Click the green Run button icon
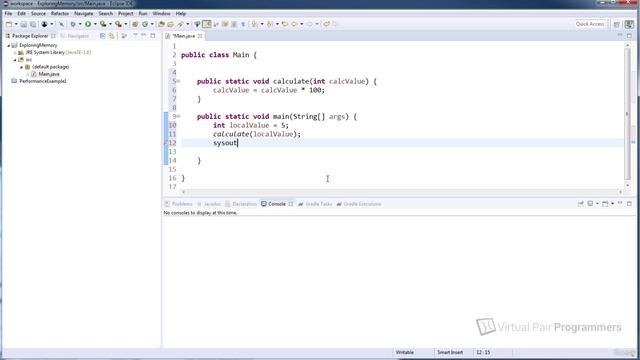 88,24
